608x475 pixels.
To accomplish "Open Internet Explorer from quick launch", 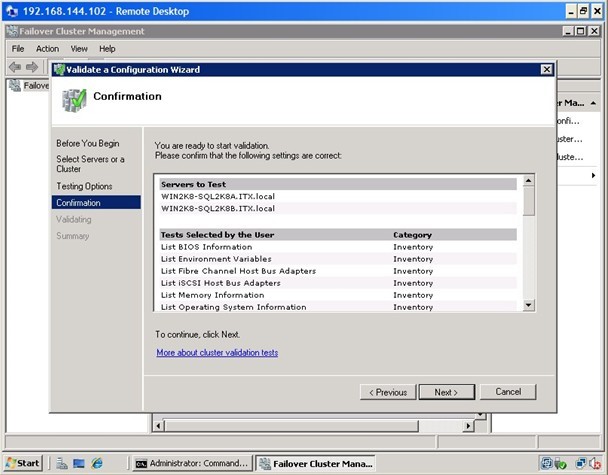I will pyautogui.click(x=97, y=463).
